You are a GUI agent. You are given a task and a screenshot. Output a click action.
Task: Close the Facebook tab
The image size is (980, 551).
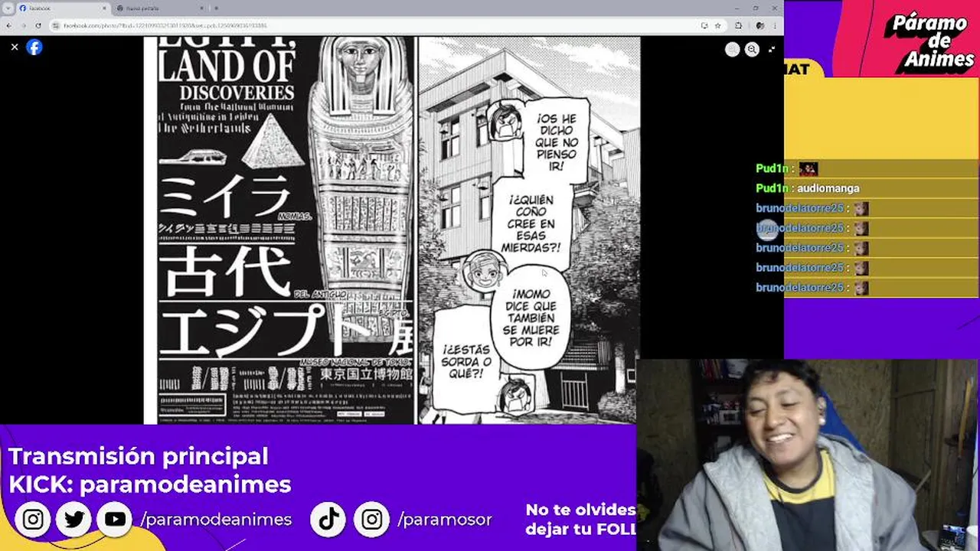(x=104, y=8)
